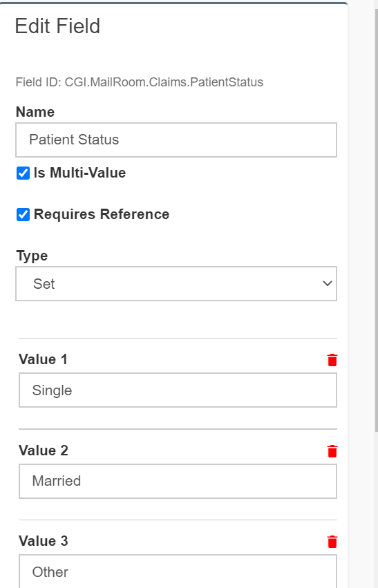Click the Name label above input
Image resolution: width=378 pixels, height=588 pixels.
coord(35,112)
